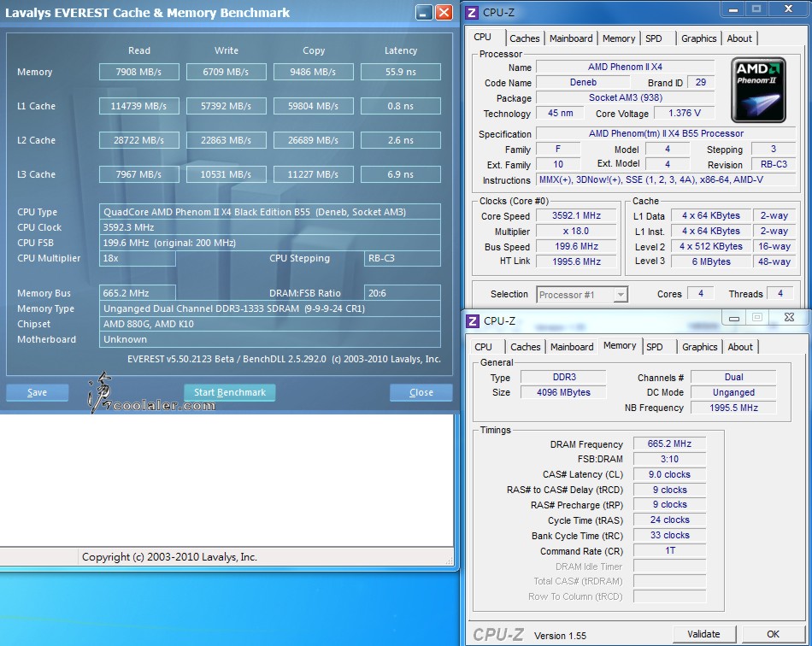Show the About tab in the lower CPU-Z window
This screenshot has width=812, height=646.
pos(740,347)
